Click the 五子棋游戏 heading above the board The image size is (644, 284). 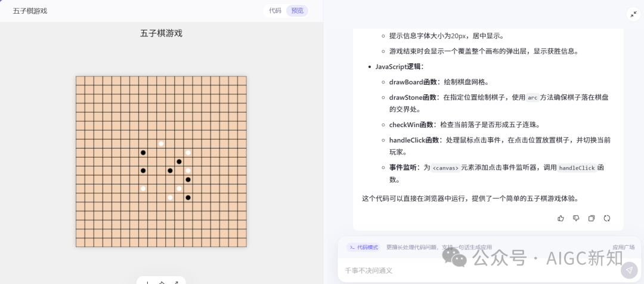[x=161, y=33]
